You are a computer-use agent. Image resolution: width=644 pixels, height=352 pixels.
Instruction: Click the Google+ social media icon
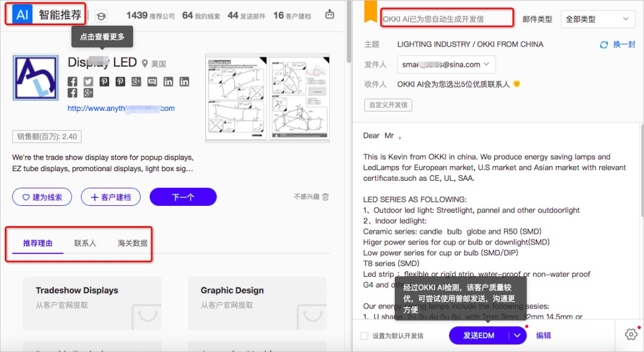click(136, 81)
